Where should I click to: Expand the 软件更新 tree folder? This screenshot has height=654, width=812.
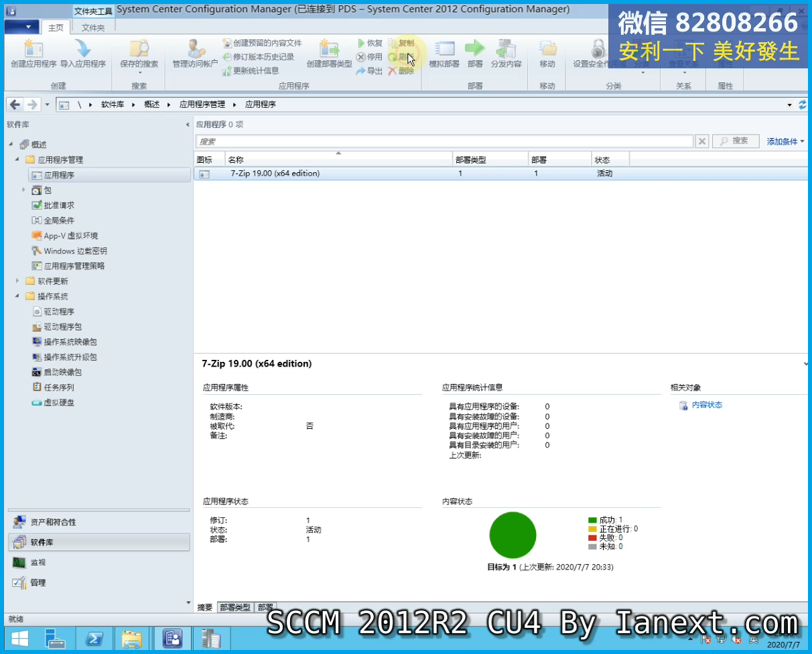[17, 281]
